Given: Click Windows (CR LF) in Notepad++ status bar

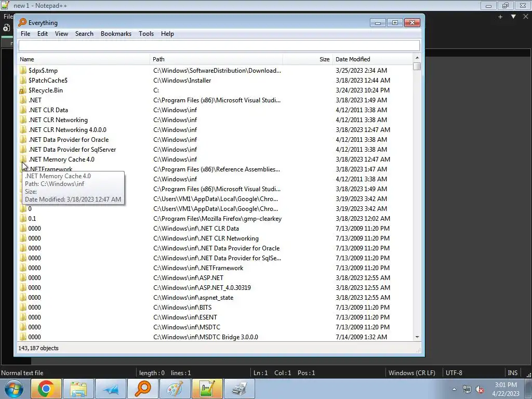Looking at the screenshot, I should click(412, 373).
